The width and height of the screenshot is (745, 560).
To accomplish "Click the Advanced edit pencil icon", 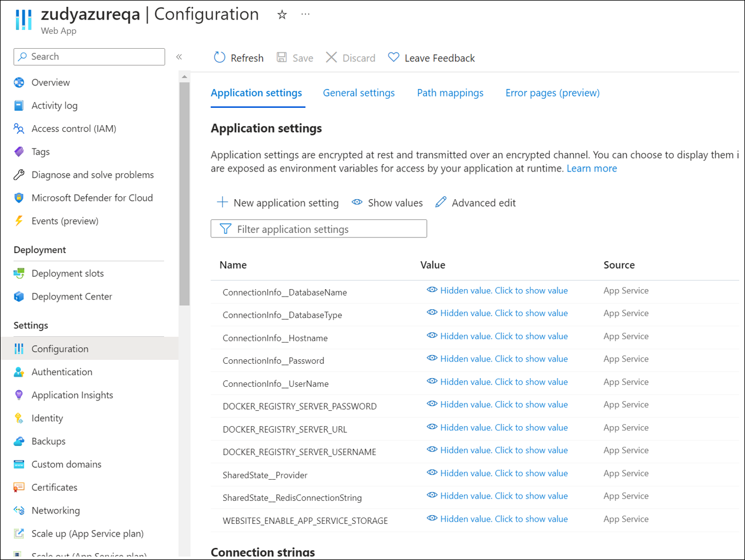I will (441, 203).
